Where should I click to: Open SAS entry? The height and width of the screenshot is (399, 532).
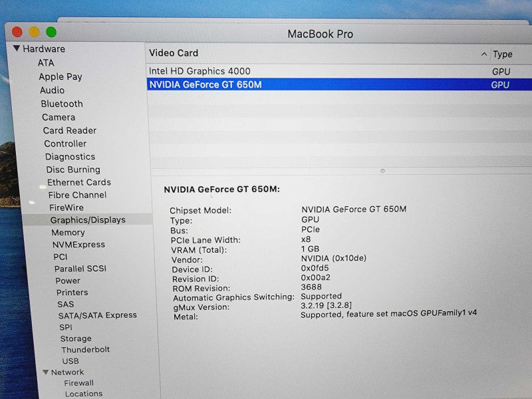[x=66, y=304]
